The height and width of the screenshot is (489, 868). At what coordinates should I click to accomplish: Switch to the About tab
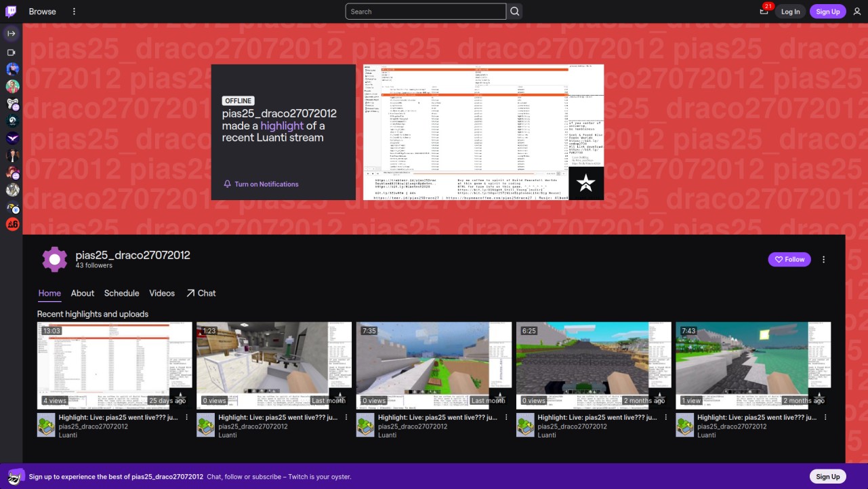point(83,293)
